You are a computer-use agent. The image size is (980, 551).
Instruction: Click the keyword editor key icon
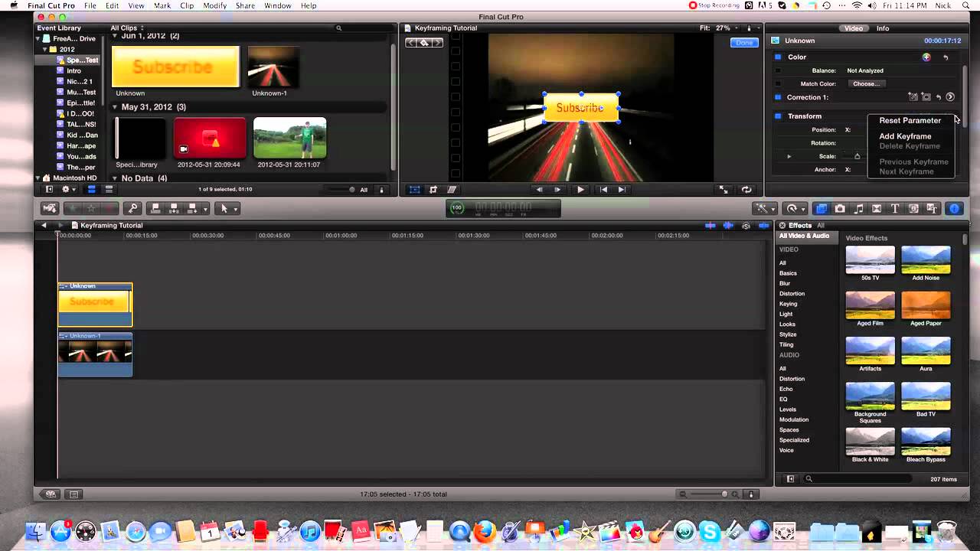pos(132,208)
